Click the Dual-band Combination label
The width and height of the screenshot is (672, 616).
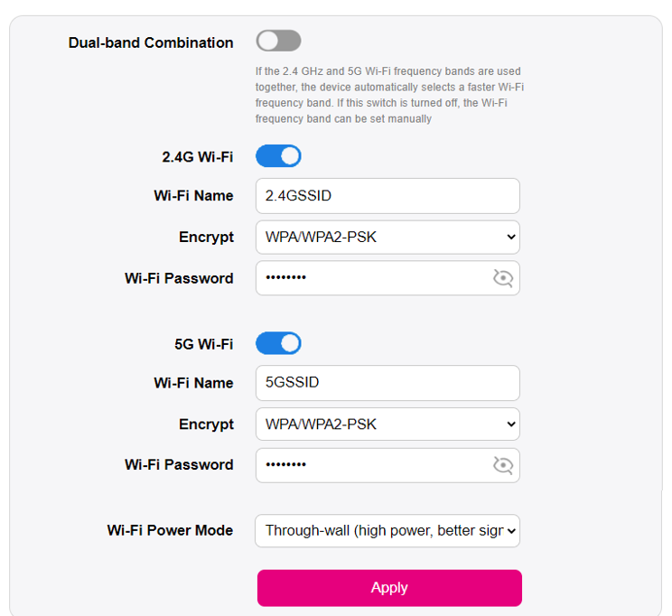pyautogui.click(x=151, y=42)
